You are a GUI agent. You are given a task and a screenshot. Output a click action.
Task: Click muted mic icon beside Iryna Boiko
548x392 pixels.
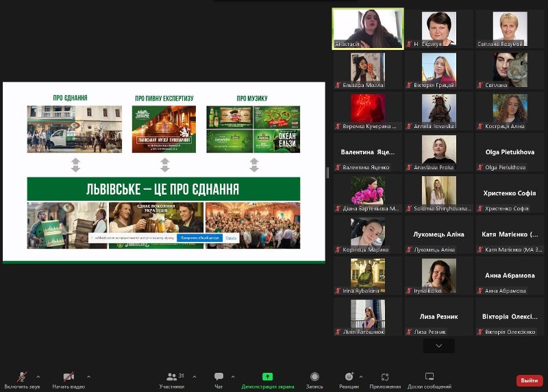pyautogui.click(x=409, y=291)
